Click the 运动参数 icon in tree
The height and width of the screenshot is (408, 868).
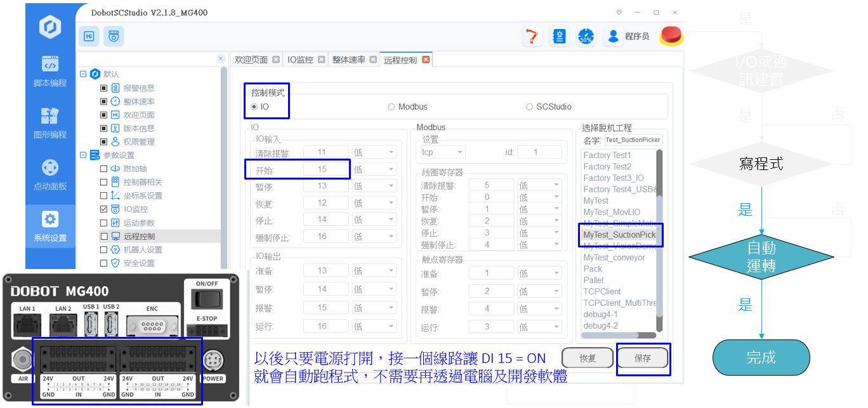pyautogui.click(x=115, y=223)
